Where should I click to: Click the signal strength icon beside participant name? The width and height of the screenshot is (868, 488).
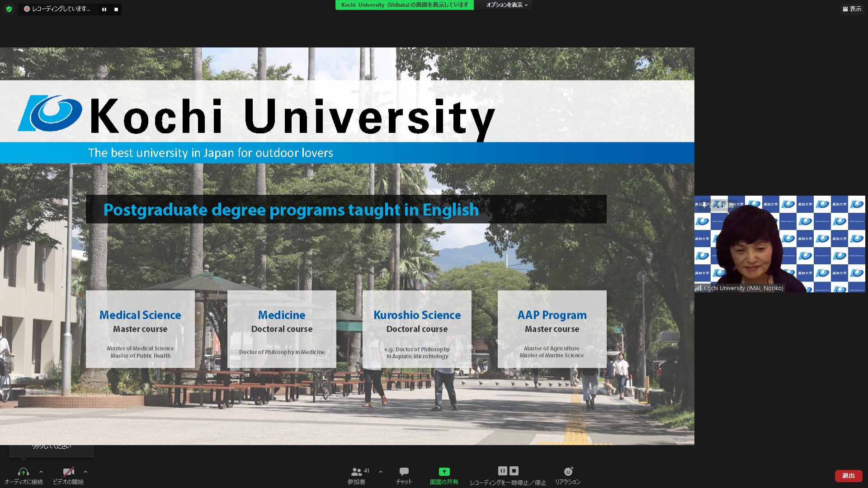pos(698,288)
